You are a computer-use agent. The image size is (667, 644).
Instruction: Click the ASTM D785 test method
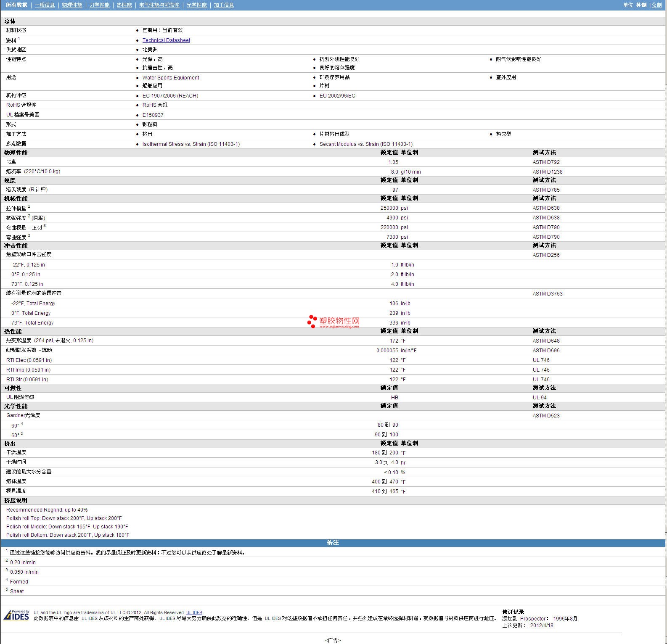[546, 190]
